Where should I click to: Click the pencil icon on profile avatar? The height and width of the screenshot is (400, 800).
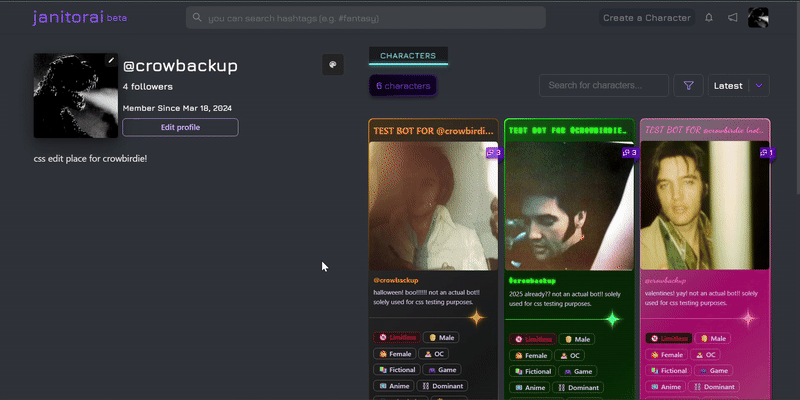pyautogui.click(x=111, y=61)
